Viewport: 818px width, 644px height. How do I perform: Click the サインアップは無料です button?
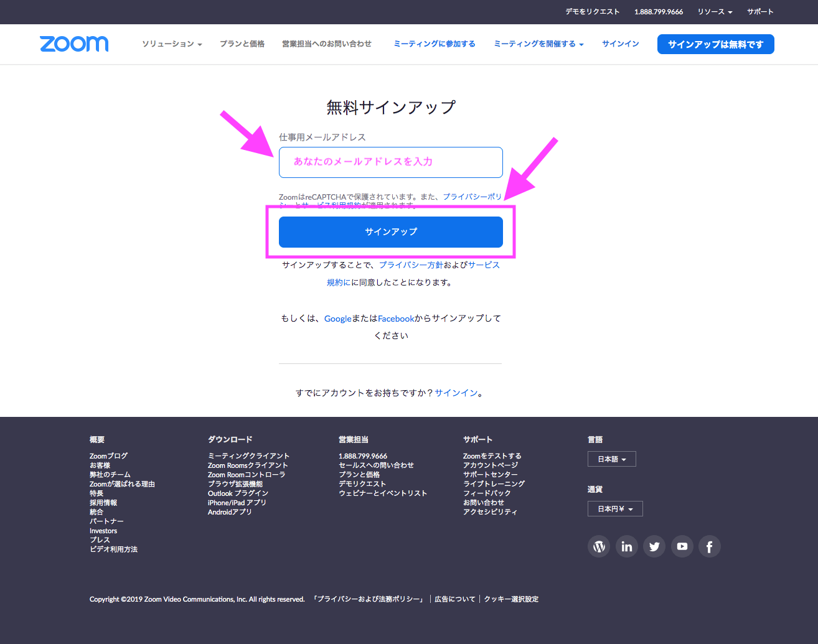(716, 44)
